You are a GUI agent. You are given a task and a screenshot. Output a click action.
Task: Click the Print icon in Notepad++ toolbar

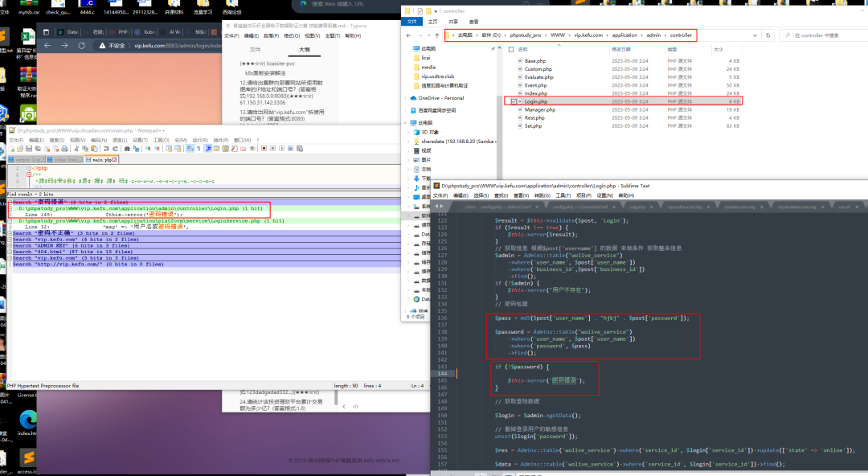click(65, 149)
